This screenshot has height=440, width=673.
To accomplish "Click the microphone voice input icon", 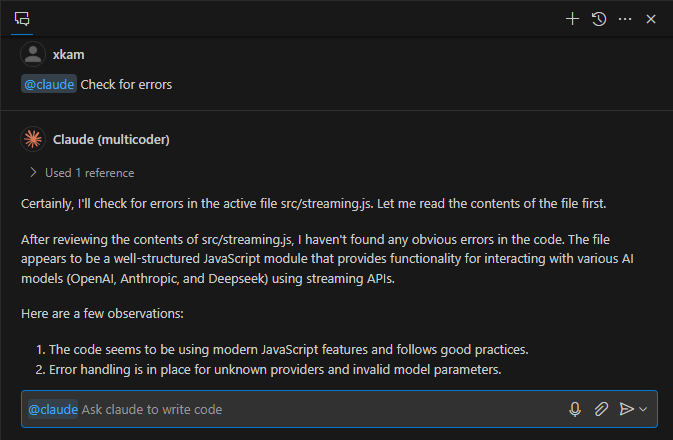I will pos(575,409).
